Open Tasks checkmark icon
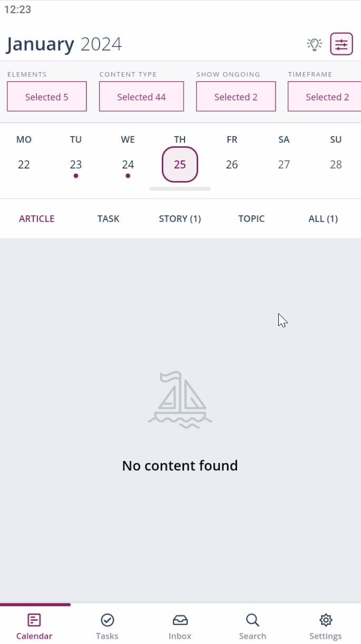361x644 pixels. click(x=107, y=620)
